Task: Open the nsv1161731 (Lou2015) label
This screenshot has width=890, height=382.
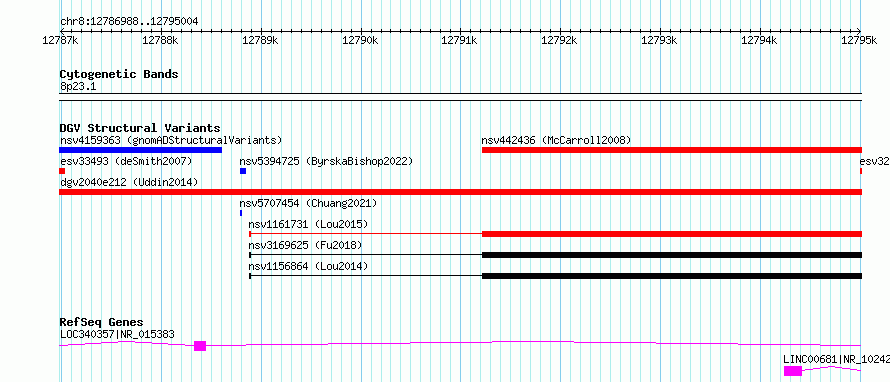Action: point(308,224)
